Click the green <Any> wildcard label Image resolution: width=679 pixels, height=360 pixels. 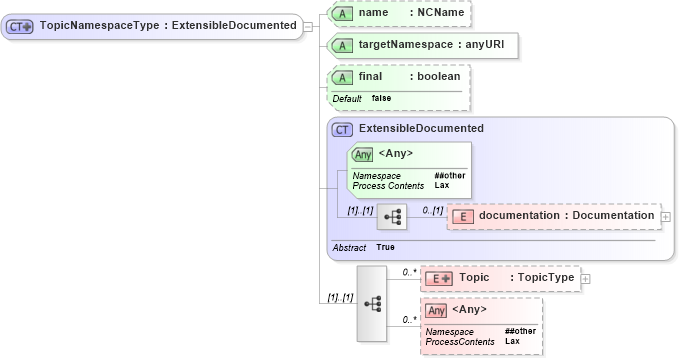396,153
